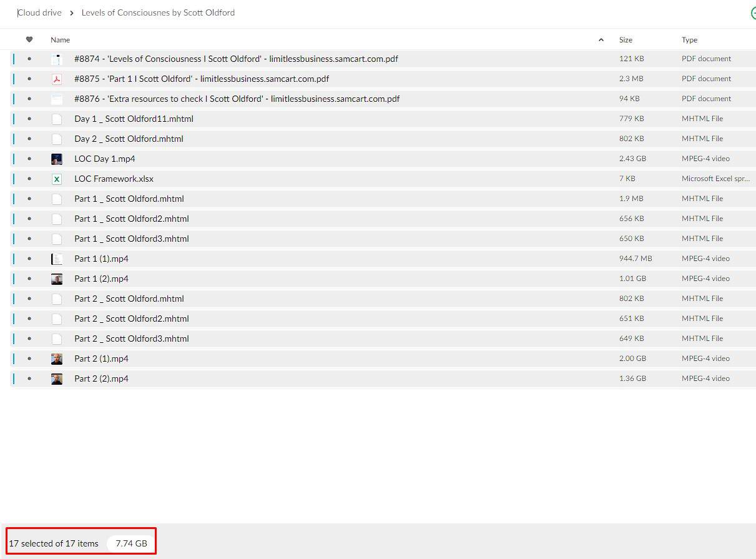
Task: Click Levels of Consciousnes breadcrumb folder
Action: point(158,12)
